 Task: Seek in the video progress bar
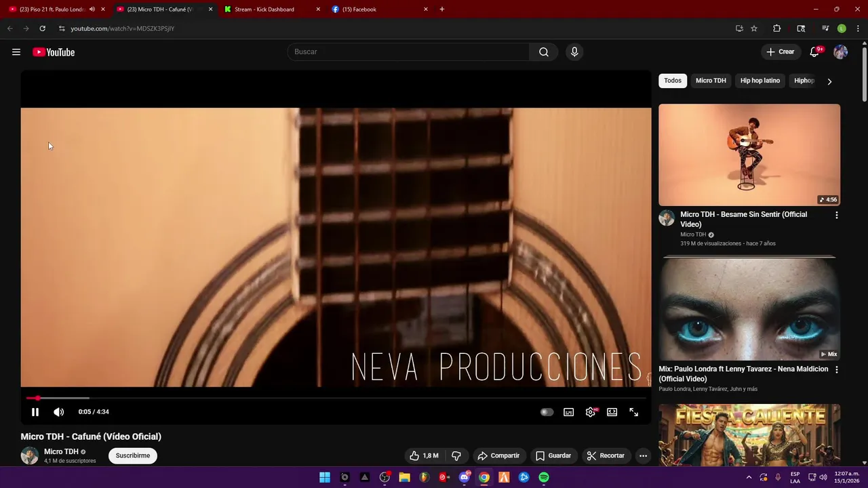(x=336, y=398)
